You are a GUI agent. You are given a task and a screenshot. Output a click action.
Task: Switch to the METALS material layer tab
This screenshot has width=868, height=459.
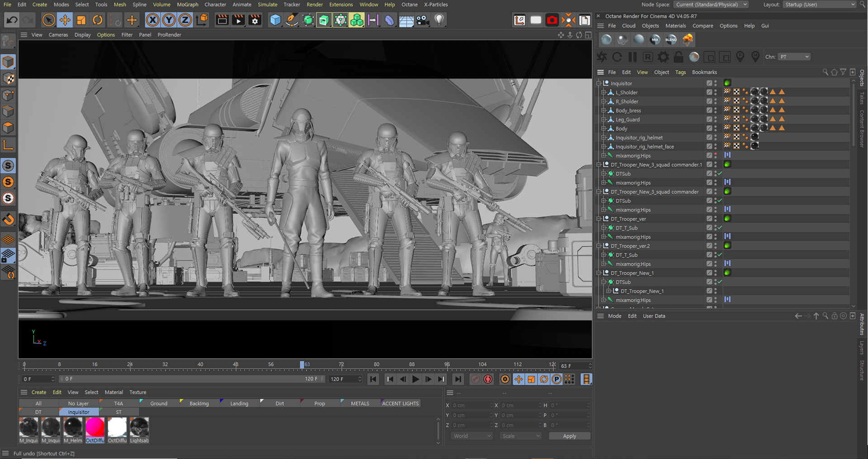(x=360, y=403)
